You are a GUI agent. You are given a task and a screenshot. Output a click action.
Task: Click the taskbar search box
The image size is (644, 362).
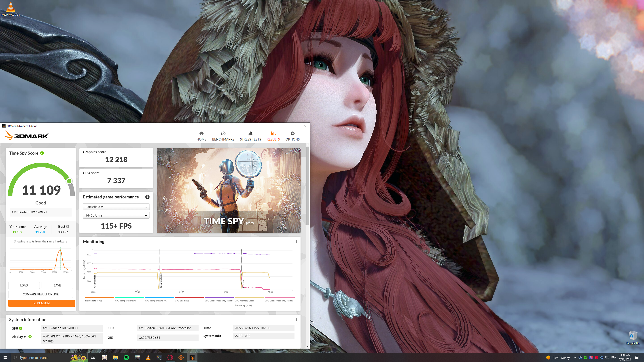pos(49,358)
